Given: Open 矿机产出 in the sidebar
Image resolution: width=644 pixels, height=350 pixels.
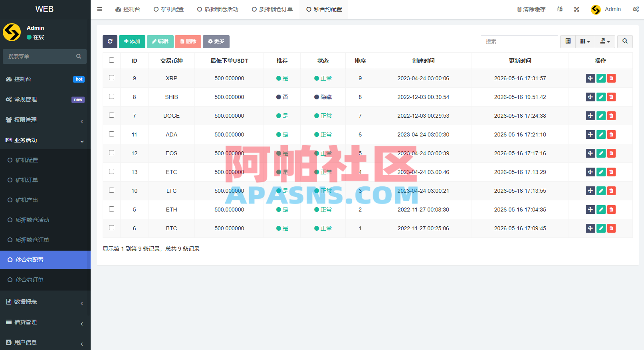Looking at the screenshot, I should 45,200.
